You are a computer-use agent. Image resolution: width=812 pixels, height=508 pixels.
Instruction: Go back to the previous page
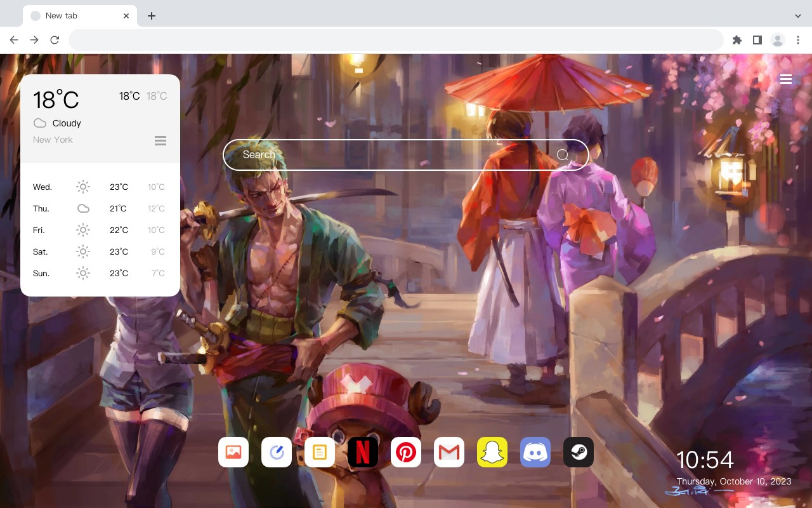(14, 40)
